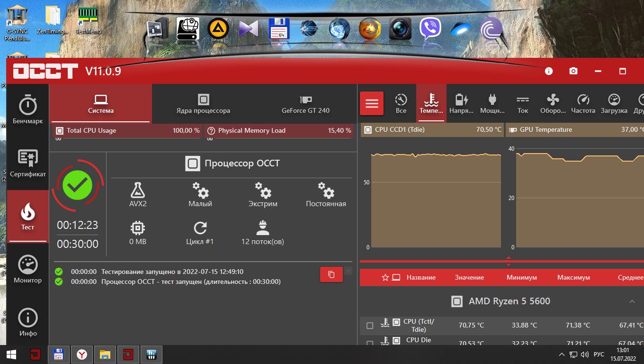
Task: Click the 71,38 °C maximum value
Action: (578, 326)
